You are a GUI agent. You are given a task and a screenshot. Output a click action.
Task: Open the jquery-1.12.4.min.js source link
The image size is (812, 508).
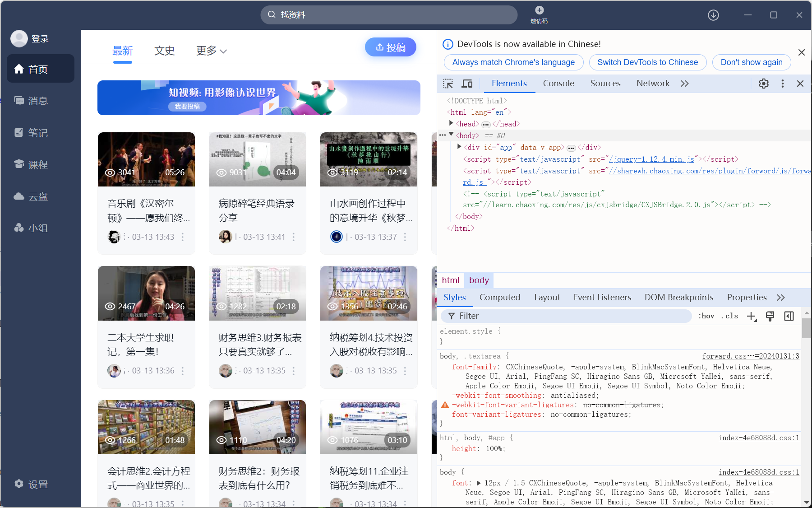tap(651, 159)
